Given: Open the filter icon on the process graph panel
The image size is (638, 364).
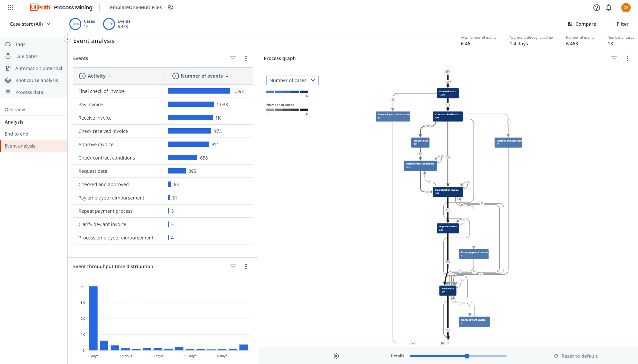Looking at the screenshot, I should [614, 58].
